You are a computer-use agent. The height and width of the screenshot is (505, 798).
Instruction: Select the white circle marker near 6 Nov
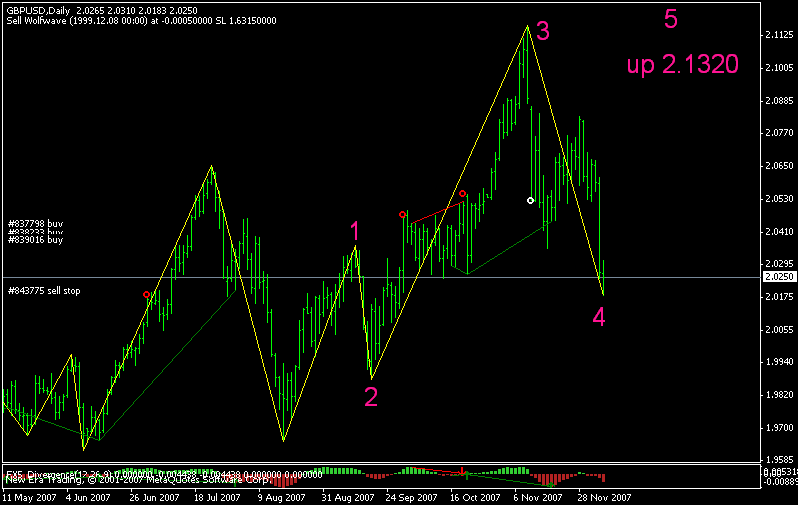(530, 201)
